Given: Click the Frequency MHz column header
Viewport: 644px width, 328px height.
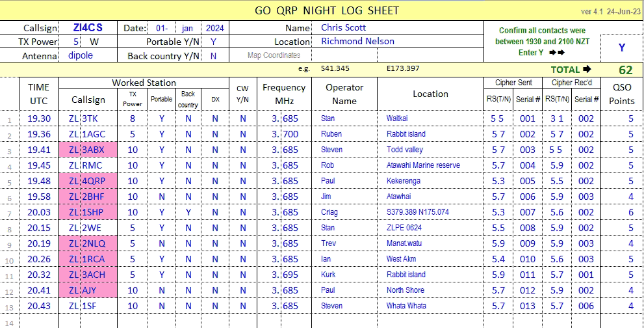Looking at the screenshot, I should coord(284,94).
